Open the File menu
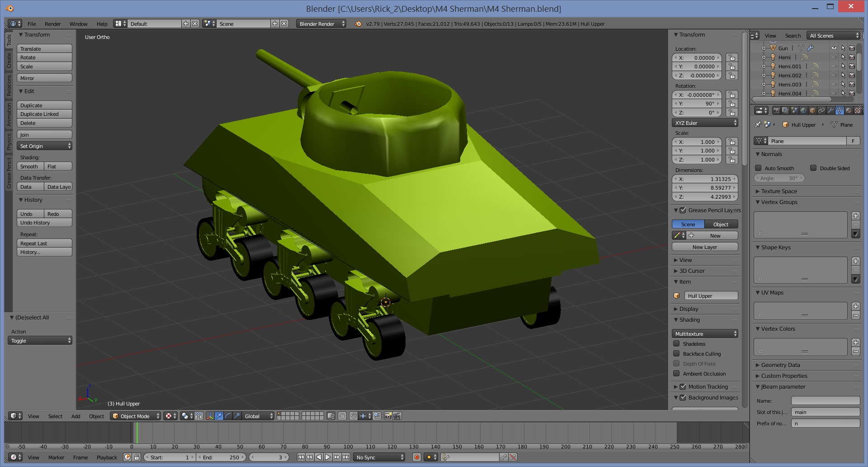The height and width of the screenshot is (467, 868). [32, 24]
